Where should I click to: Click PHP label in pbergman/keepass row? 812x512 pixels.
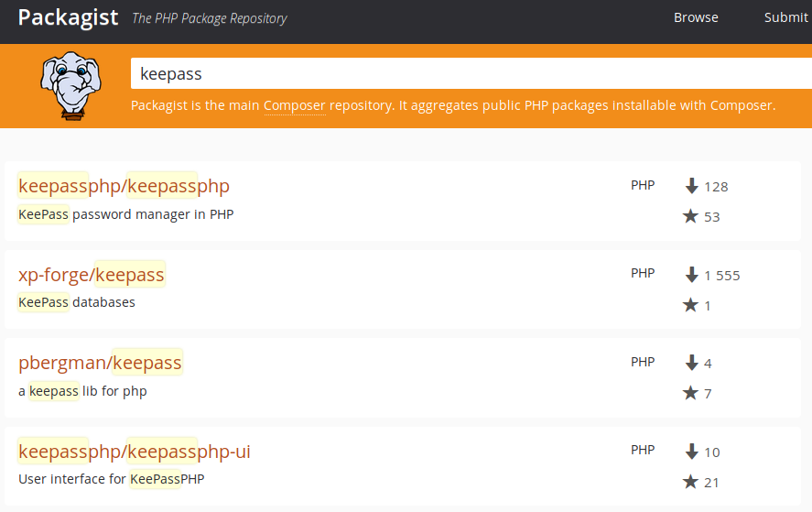[643, 362]
